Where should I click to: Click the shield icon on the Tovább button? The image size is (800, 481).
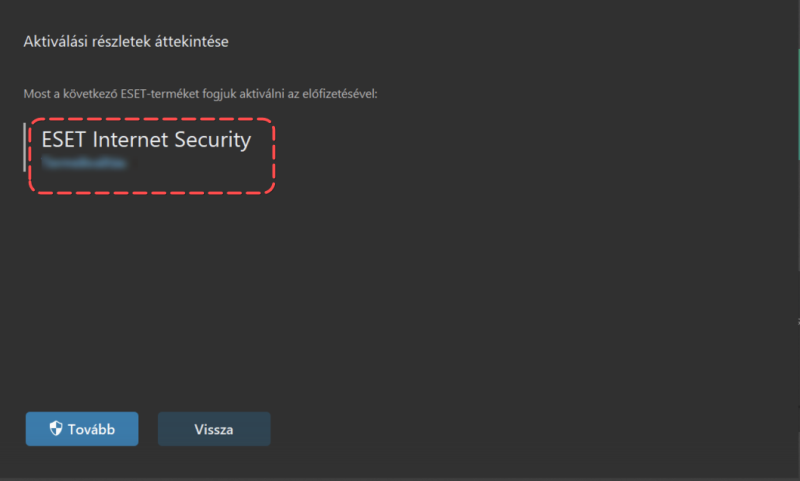(x=56, y=428)
